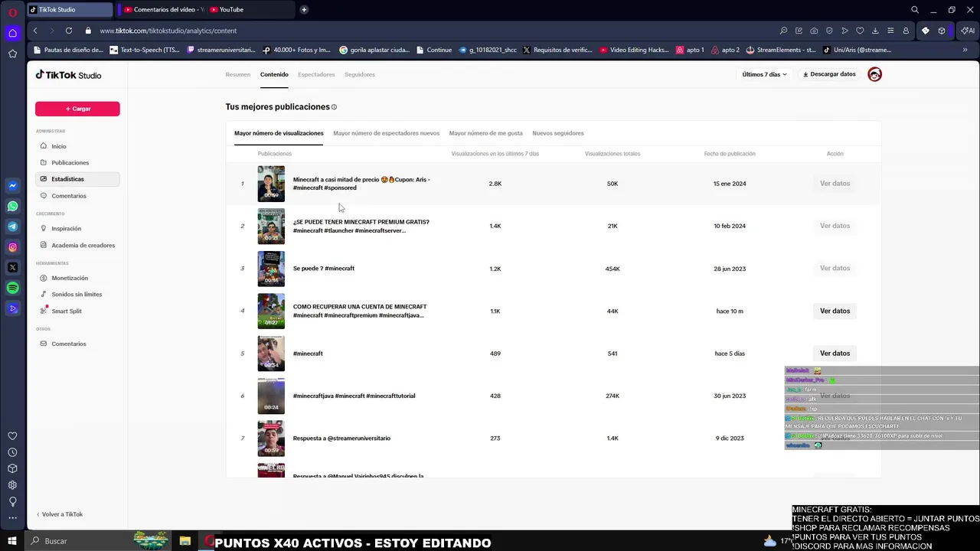Open WhatsApp in the Opera sidebar
The width and height of the screenshot is (980, 551).
coord(12,206)
